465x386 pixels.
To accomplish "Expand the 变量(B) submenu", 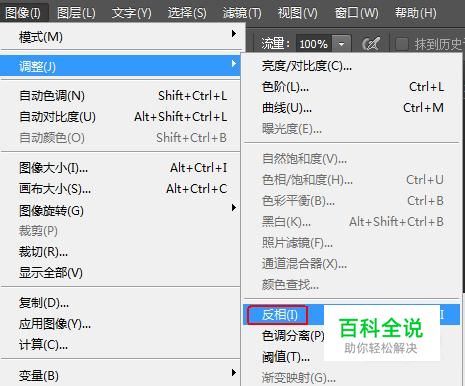I will pyautogui.click(x=120, y=375).
